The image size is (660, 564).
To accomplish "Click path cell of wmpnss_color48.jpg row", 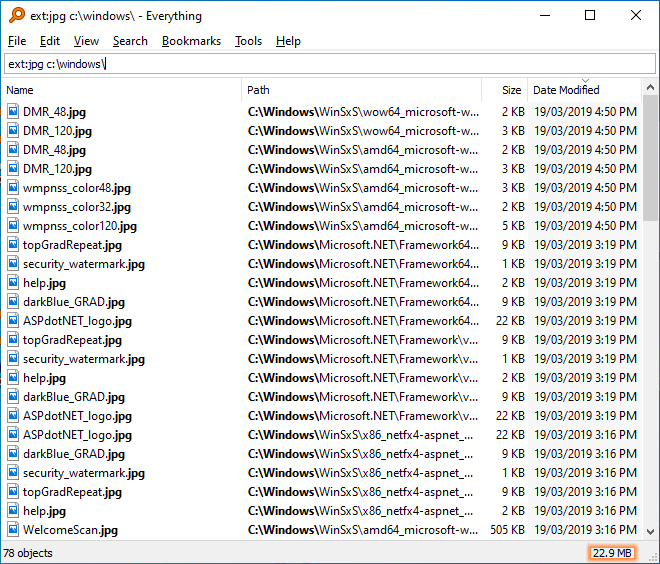I will [363, 187].
